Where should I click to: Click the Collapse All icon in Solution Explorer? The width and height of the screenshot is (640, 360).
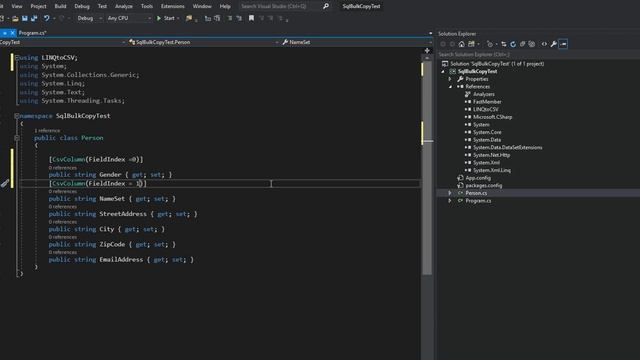point(522,44)
